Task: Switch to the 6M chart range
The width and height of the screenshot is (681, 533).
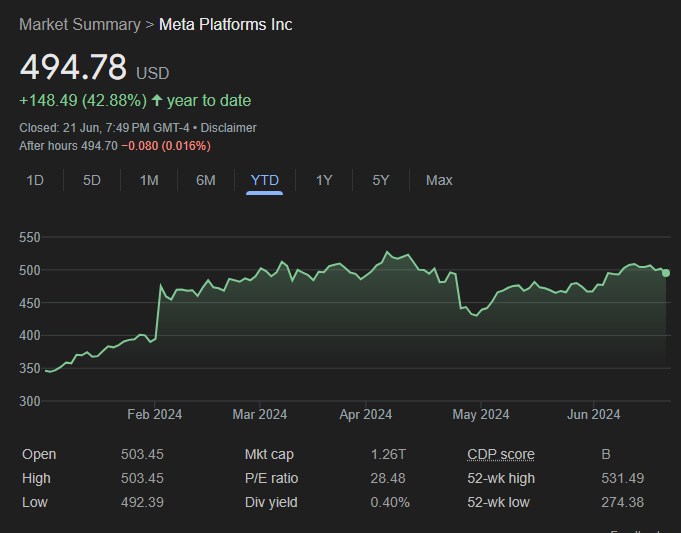Action: click(206, 180)
